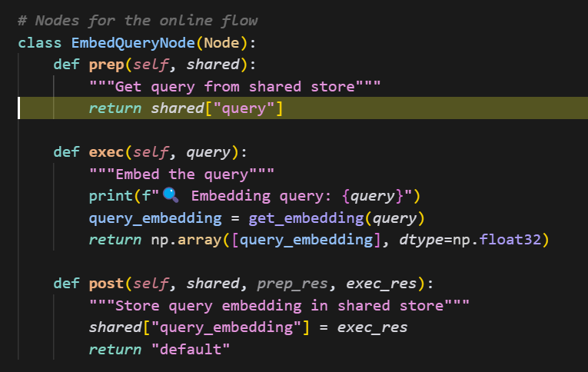The width and height of the screenshot is (588, 372).
Task: Click the query_embedding variable being assigned
Action: pos(155,218)
